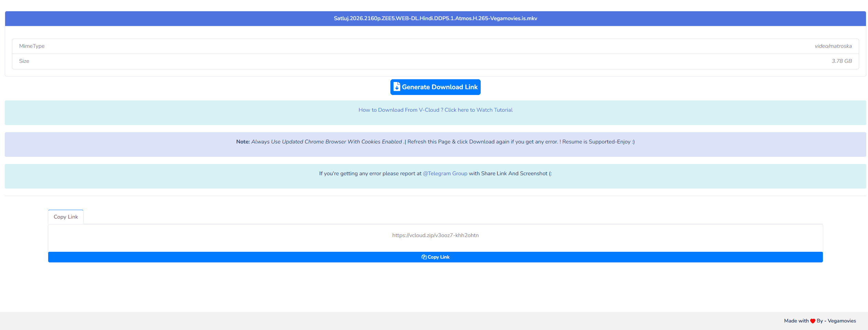The height and width of the screenshot is (330, 868).
Task: Click the red heart icon in footer
Action: coord(813,321)
